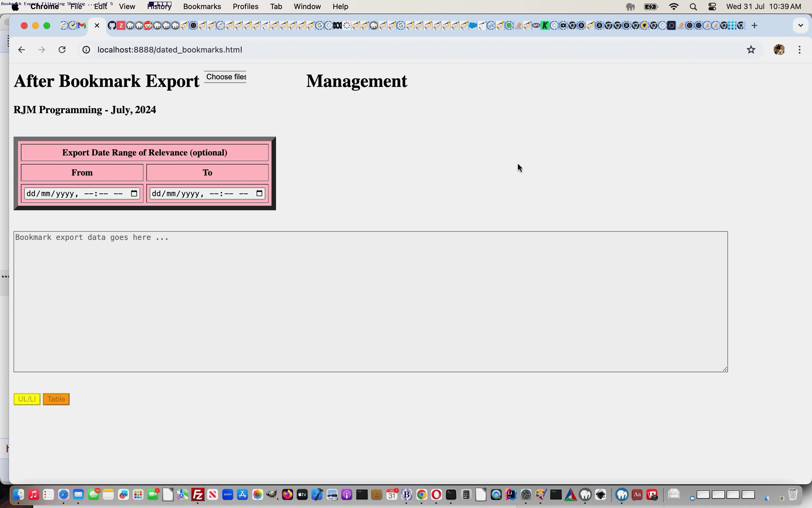Open the File menu
812x508 pixels.
tap(76, 7)
